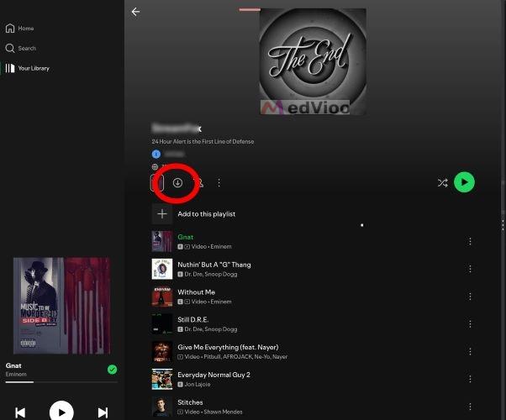The width and height of the screenshot is (506, 420).
Task: Click the video badge icon under Give Me Everything
Action: coord(181,357)
